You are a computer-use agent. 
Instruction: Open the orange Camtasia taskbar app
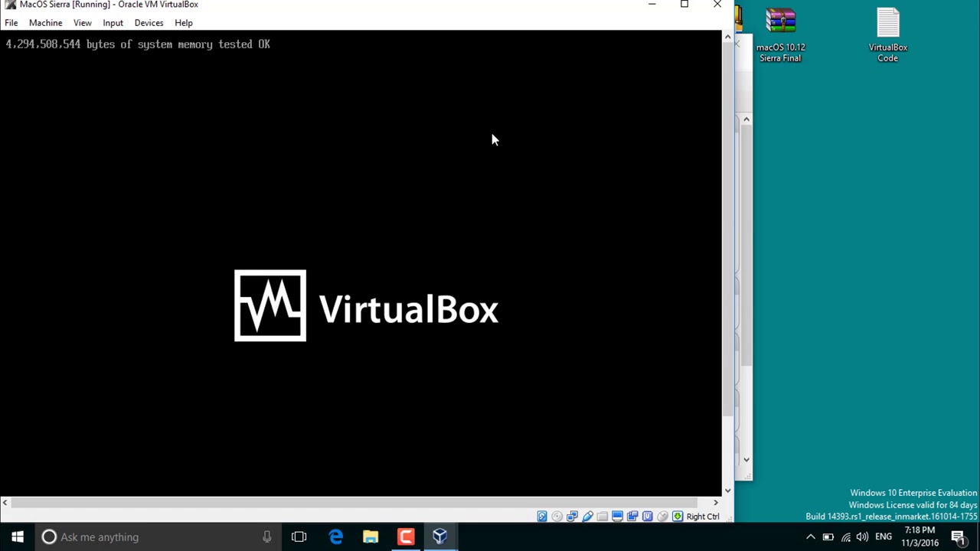tap(406, 537)
